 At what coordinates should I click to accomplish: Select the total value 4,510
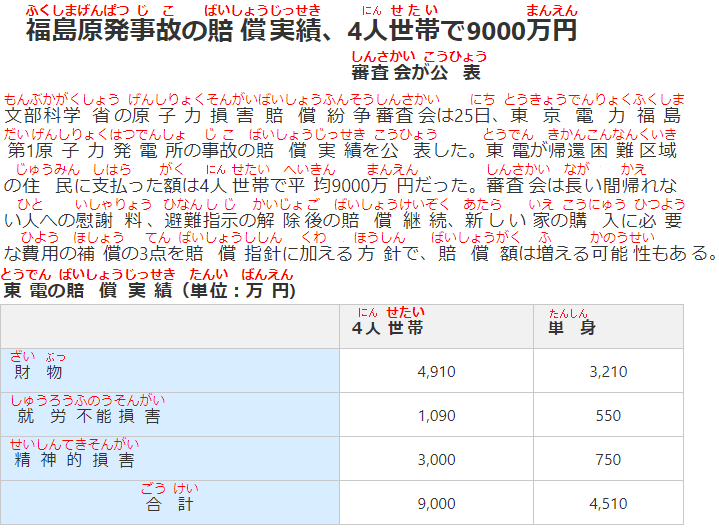click(608, 503)
